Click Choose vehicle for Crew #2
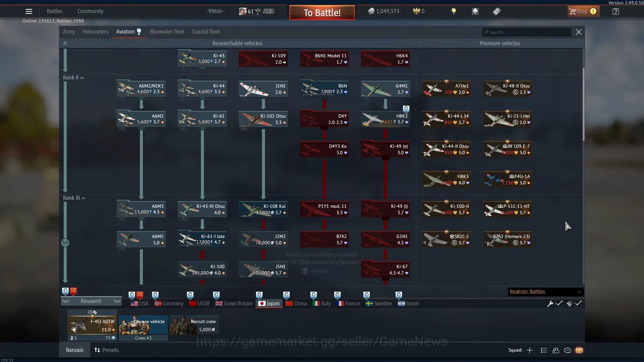Screen dimensions: 644x362 click(143, 325)
